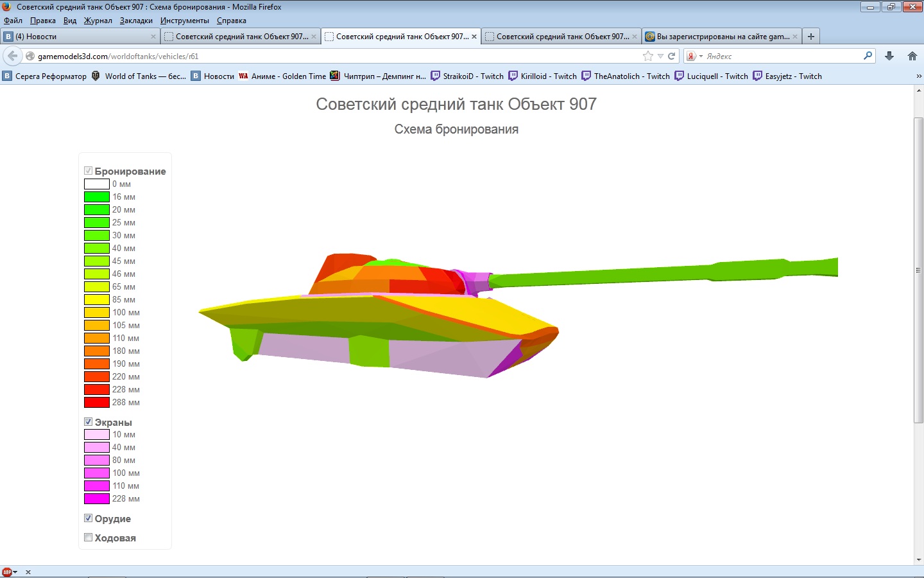This screenshot has width=924, height=578.
Task: Click the page vertical scrollbar thumb
Action: point(919,270)
